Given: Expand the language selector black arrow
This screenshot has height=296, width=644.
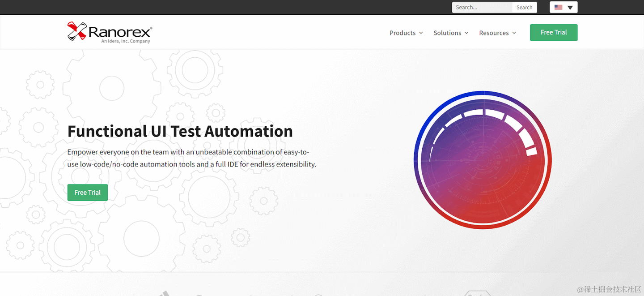Looking at the screenshot, I should 570,8.
